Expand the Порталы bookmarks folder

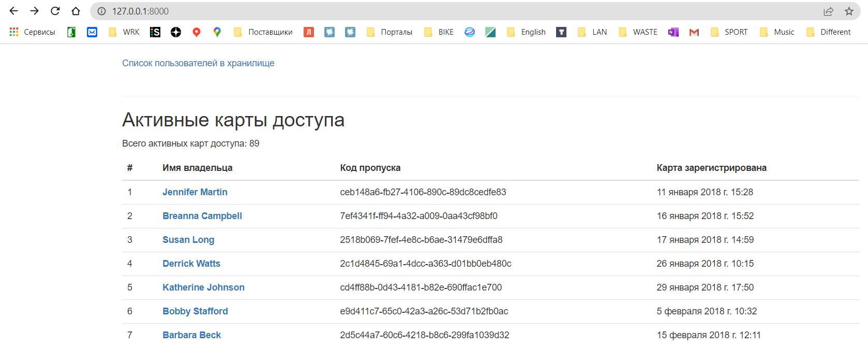tap(389, 32)
